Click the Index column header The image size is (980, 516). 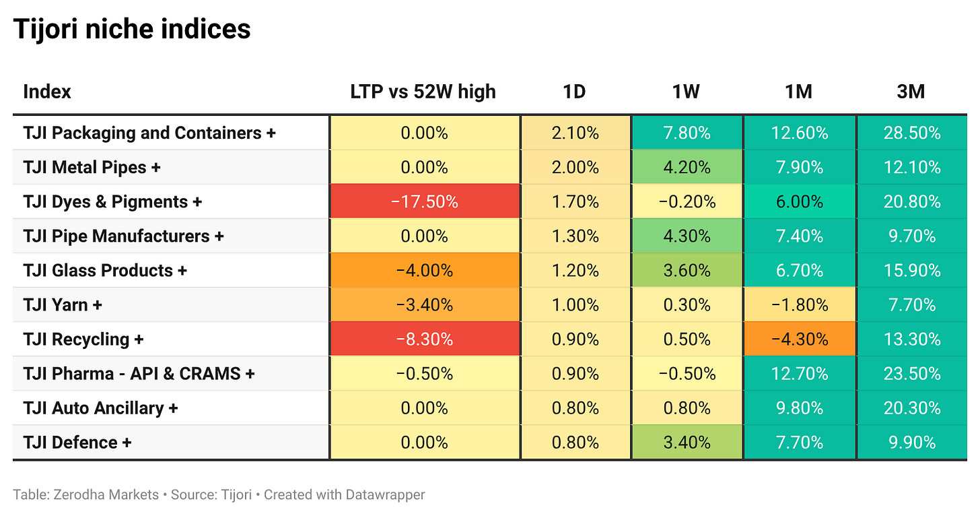[x=47, y=92]
